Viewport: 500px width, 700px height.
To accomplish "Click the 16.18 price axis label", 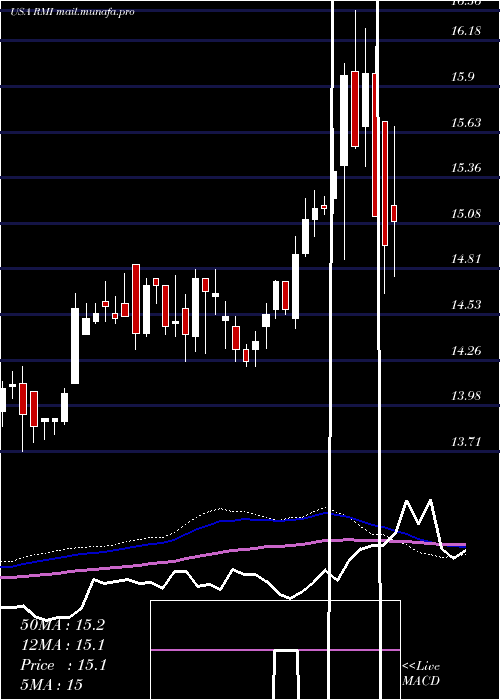I will [466, 31].
